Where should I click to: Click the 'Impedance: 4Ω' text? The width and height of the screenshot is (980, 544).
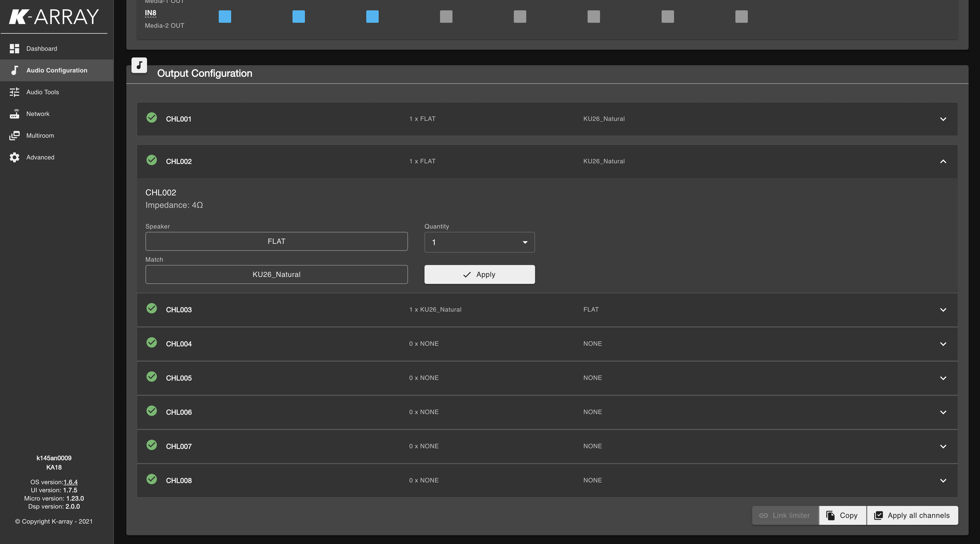click(x=174, y=205)
